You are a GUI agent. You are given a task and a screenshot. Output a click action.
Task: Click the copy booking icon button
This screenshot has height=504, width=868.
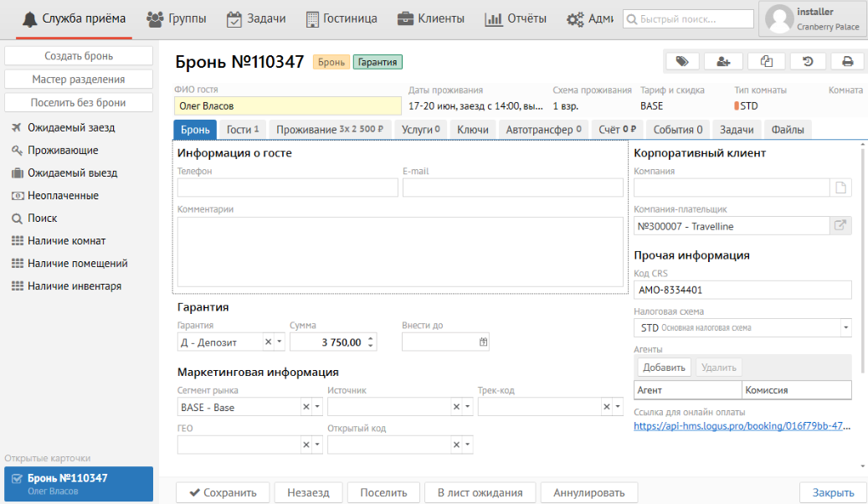765,61
